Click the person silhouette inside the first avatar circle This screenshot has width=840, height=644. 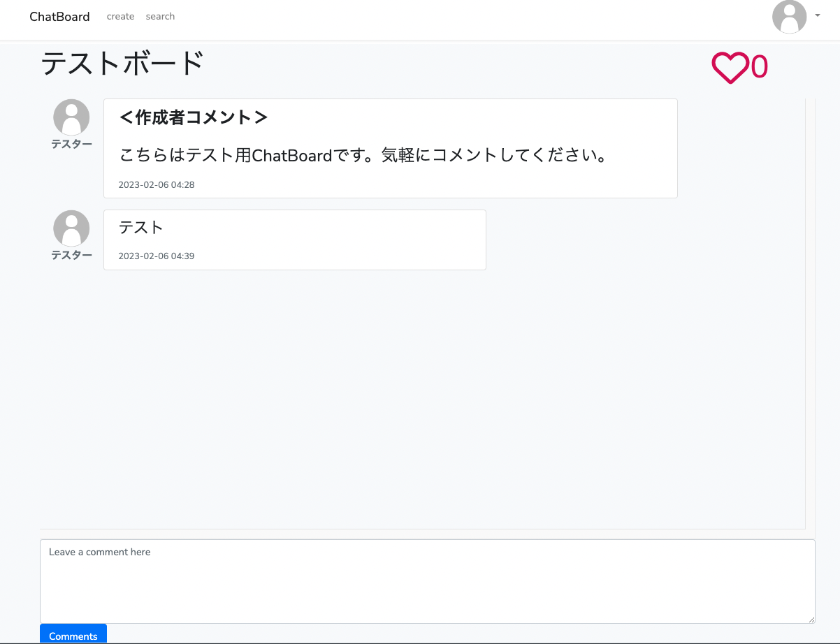pyautogui.click(x=71, y=117)
